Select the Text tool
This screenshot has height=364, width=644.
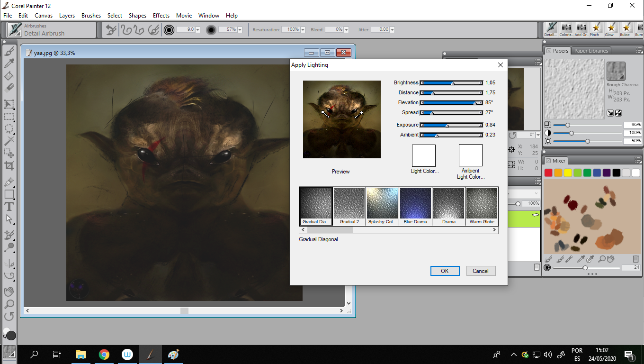(9, 207)
